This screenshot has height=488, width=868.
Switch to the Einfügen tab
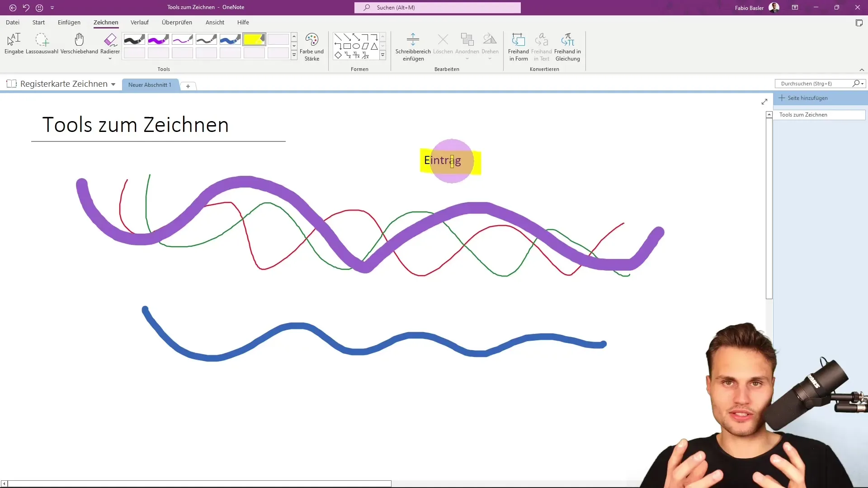[69, 22]
